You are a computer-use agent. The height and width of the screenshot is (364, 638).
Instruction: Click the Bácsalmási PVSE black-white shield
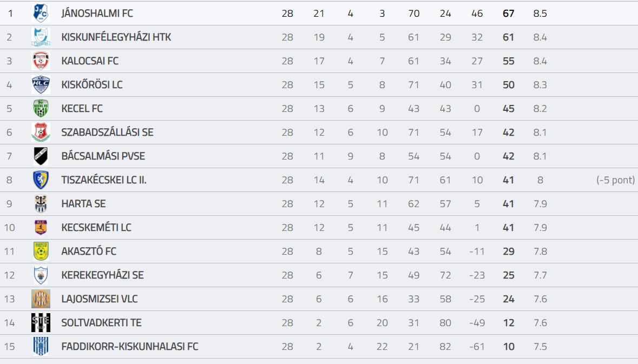coord(41,156)
